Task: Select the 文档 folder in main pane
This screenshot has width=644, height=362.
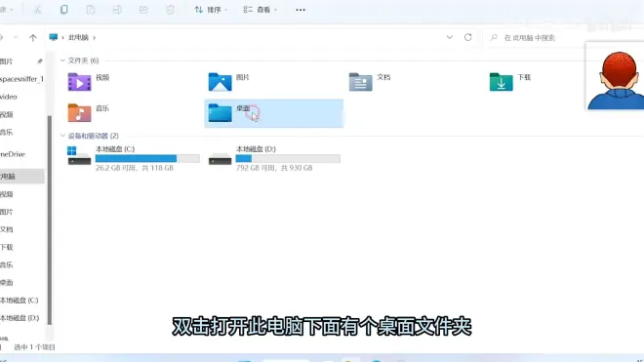Action: pyautogui.click(x=415, y=82)
